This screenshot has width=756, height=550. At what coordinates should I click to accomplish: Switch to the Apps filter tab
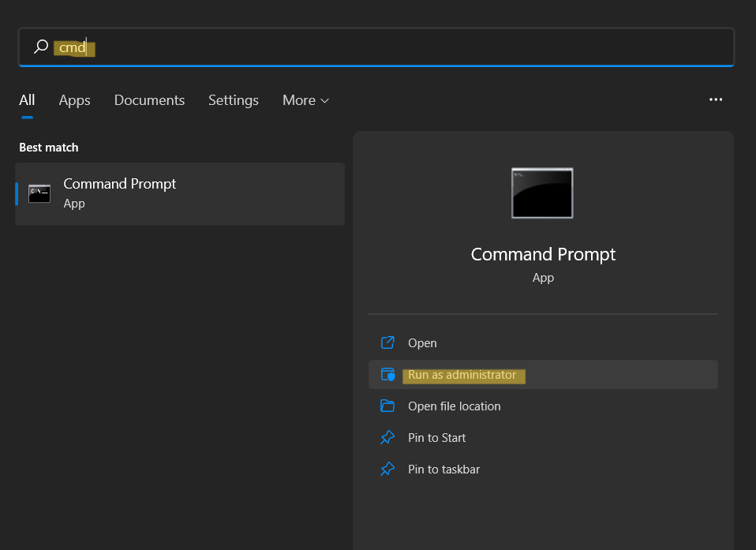[74, 100]
